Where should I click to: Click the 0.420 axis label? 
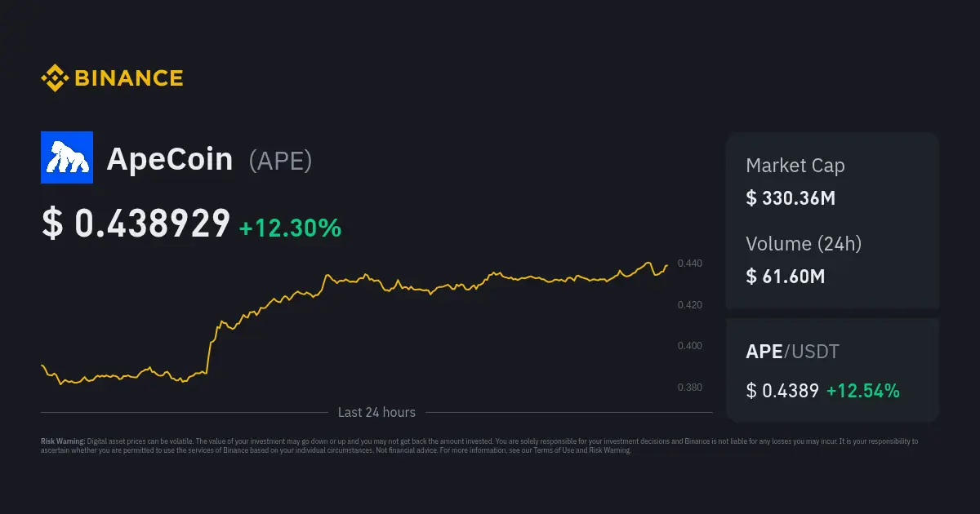[689, 305]
